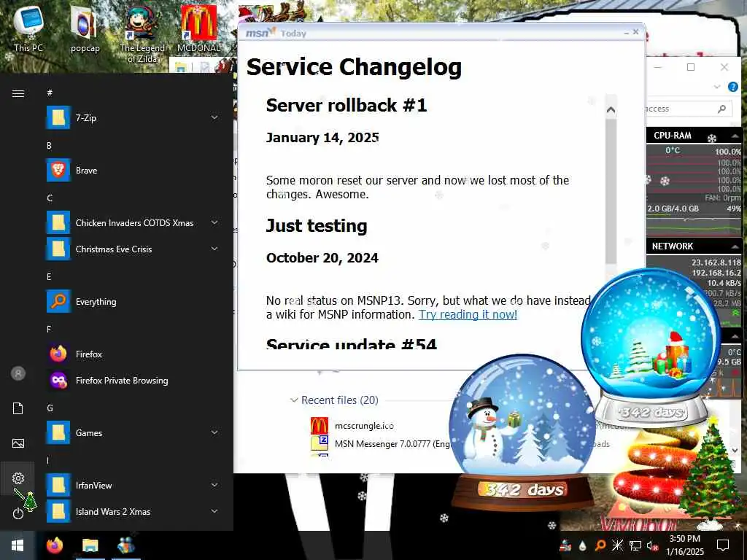Expand the Games folder chevron
747x560 pixels.
(x=214, y=432)
